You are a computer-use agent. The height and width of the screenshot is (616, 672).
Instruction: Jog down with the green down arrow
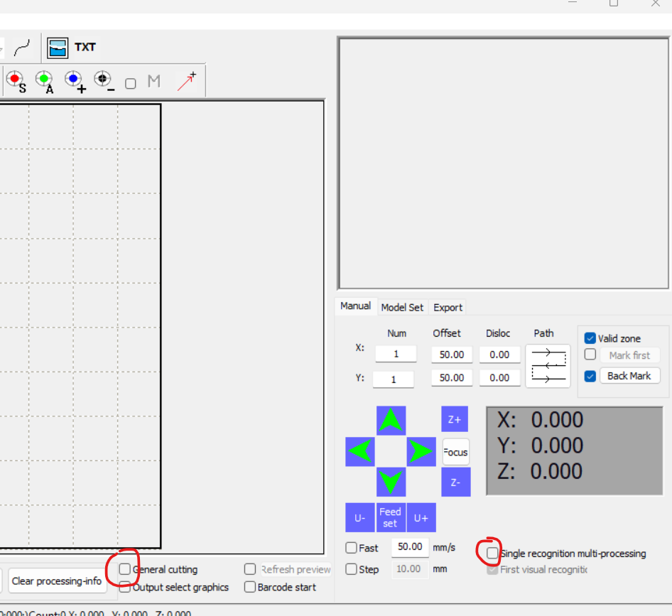(391, 482)
